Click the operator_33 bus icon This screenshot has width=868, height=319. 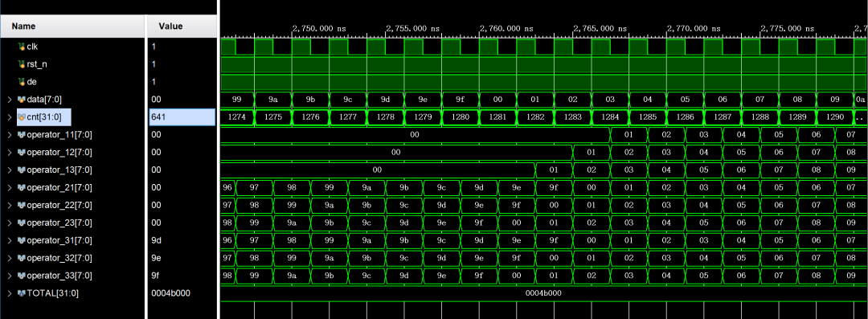22,276
